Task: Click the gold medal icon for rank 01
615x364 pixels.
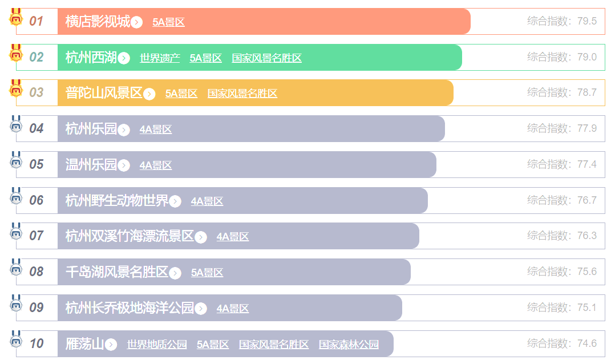Action: [x=16, y=18]
